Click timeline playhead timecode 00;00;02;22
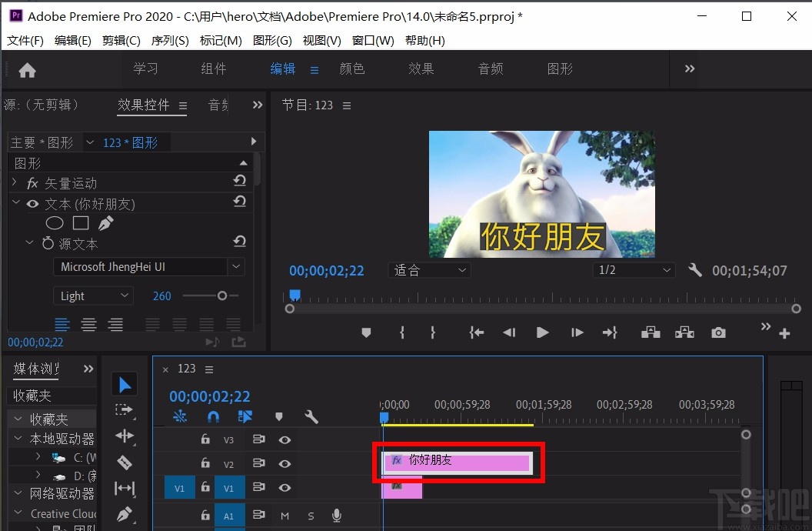 [210, 396]
